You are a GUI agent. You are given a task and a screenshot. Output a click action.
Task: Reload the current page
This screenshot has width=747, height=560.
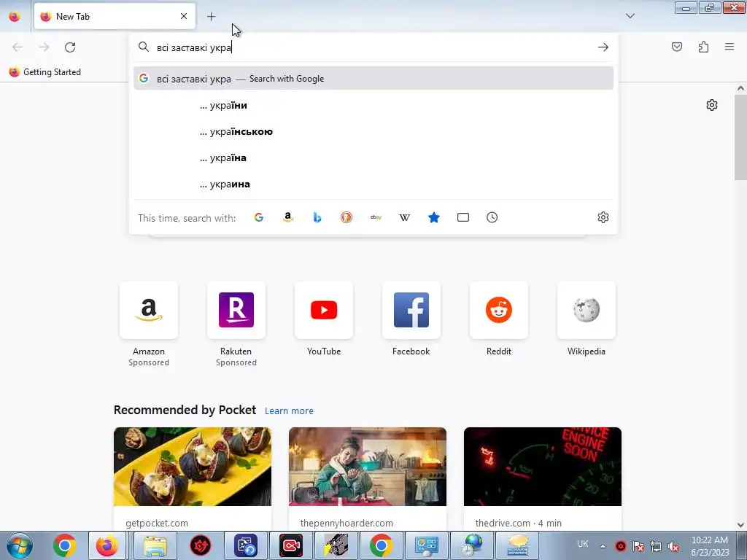click(70, 47)
